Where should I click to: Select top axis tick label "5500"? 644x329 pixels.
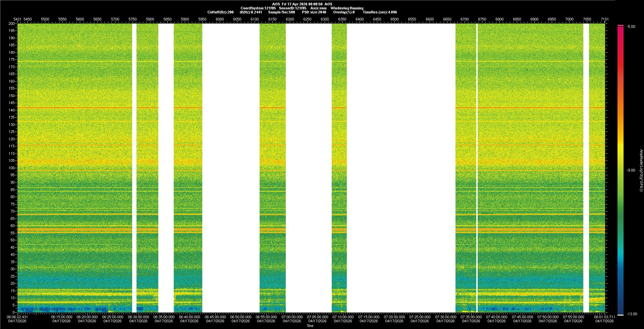(45, 19)
